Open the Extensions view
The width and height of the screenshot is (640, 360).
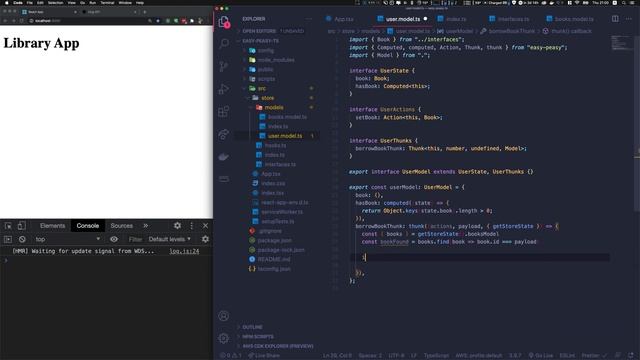click(x=224, y=111)
